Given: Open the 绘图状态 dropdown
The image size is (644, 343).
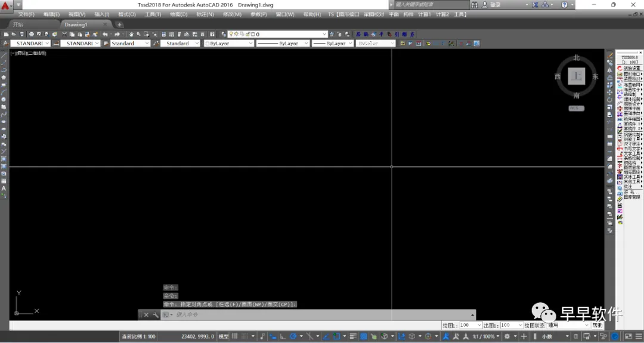Looking at the screenshot, I should tap(568, 325).
